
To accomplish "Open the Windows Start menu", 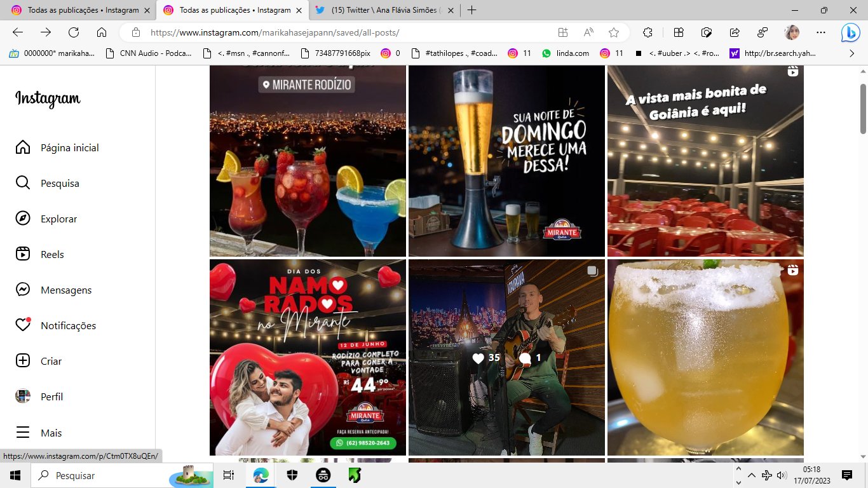I will (15, 475).
